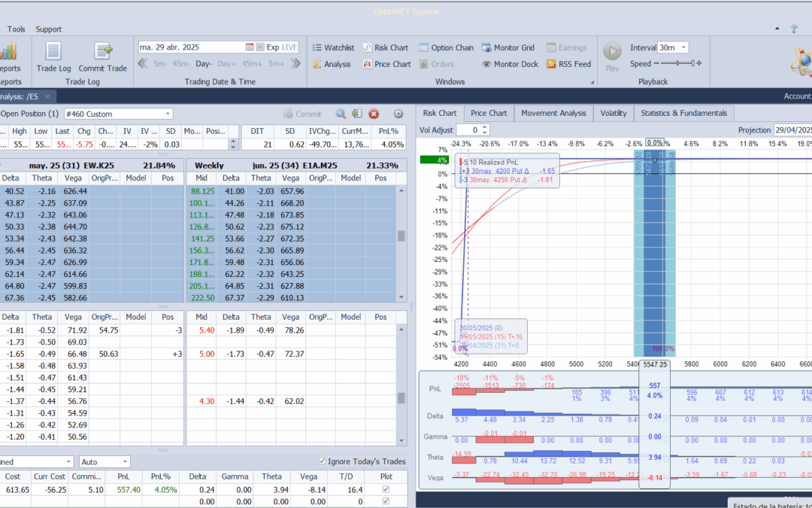Image resolution: width=812 pixels, height=508 pixels.
Task: Toggle Plot checkbox in the 557.40 PnL row
Action: [386, 489]
